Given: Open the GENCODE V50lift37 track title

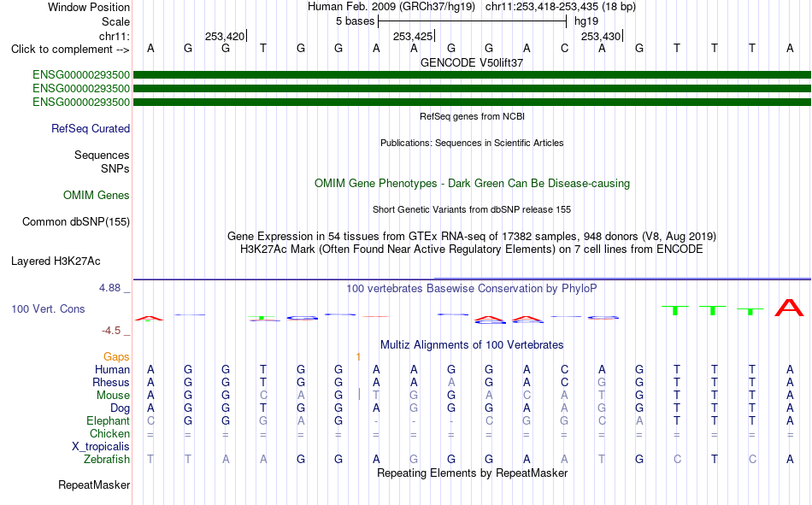Looking at the screenshot, I should 472,62.
